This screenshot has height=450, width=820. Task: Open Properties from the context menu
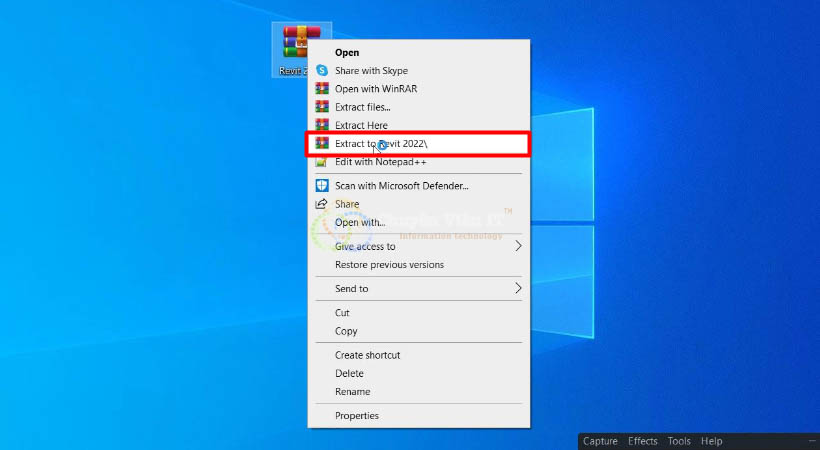coord(357,416)
